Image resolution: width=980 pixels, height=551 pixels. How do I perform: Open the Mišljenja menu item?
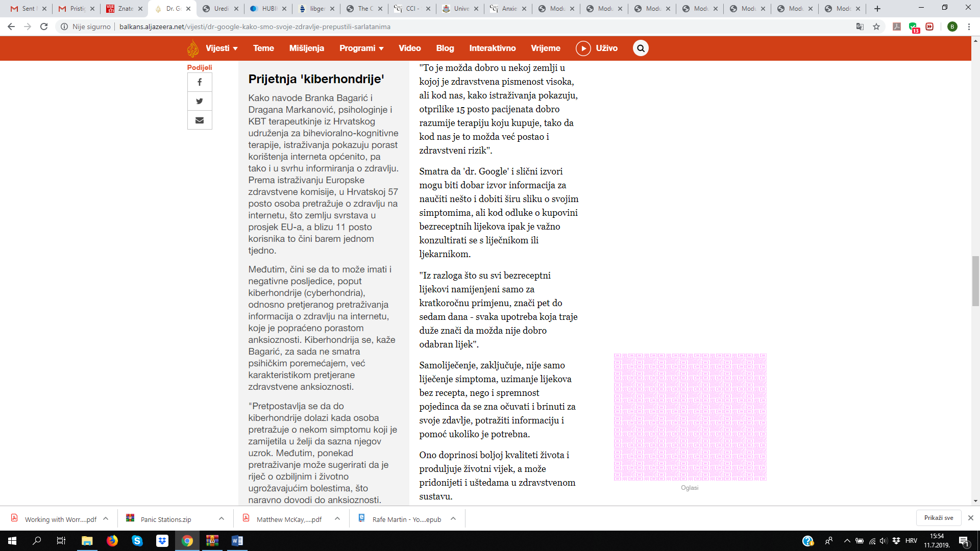(x=306, y=48)
